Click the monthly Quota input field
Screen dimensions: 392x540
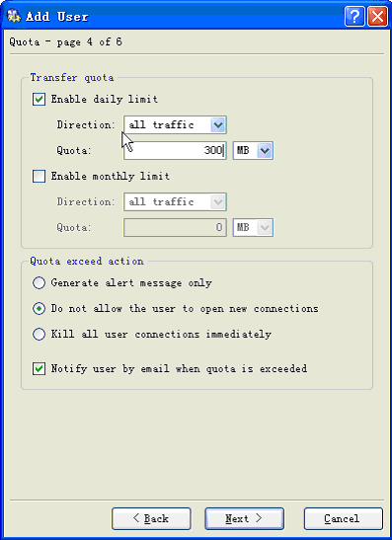(175, 227)
